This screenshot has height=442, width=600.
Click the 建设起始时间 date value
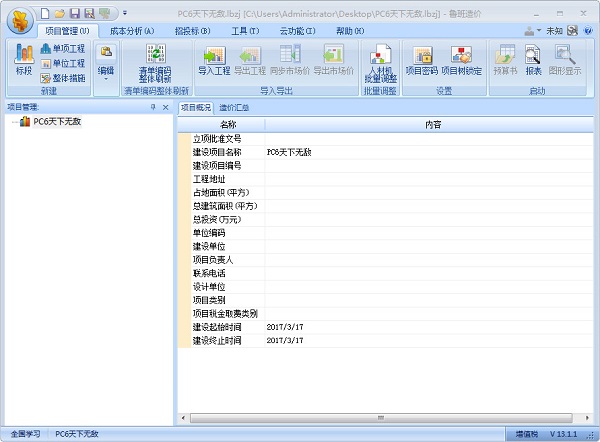(x=285, y=327)
